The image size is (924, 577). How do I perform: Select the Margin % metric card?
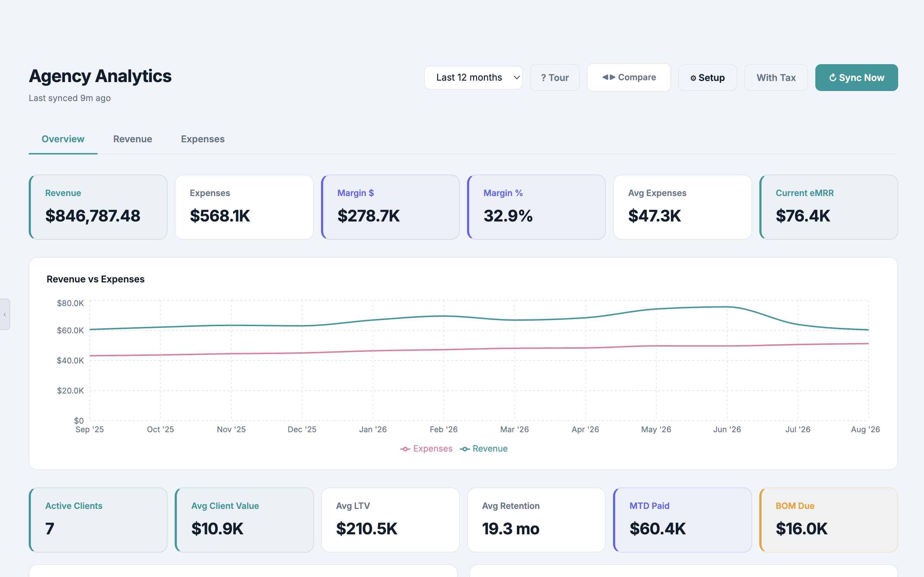tap(536, 207)
